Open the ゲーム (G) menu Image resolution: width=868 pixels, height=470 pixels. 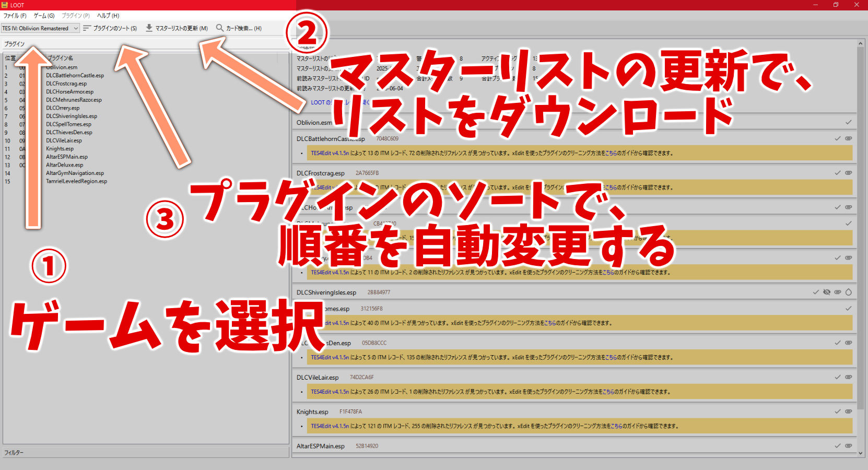click(x=44, y=16)
